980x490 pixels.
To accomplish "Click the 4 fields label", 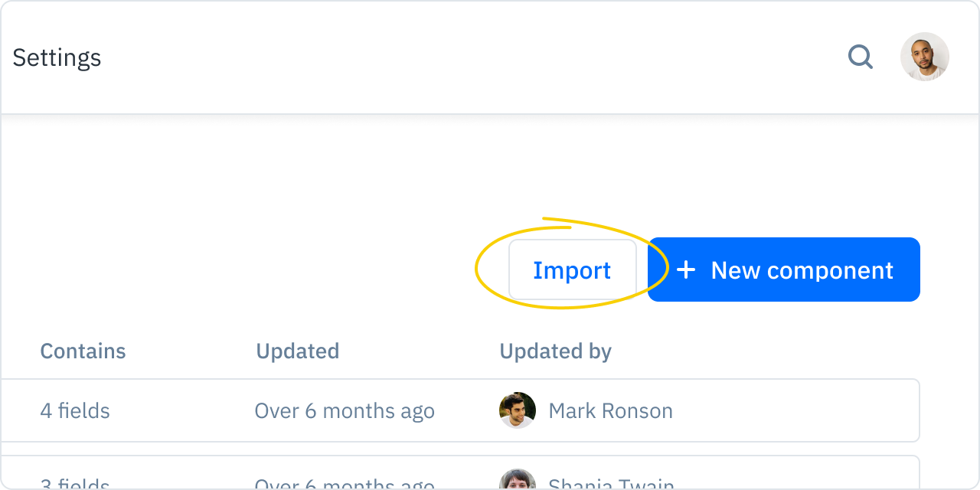I will pyautogui.click(x=74, y=410).
